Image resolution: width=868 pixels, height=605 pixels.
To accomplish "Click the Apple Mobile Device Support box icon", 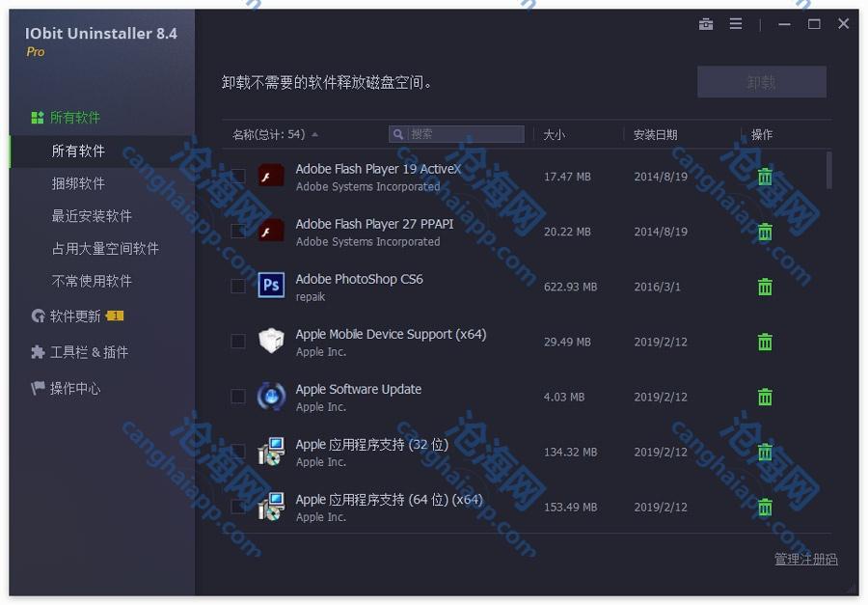I will [x=271, y=341].
